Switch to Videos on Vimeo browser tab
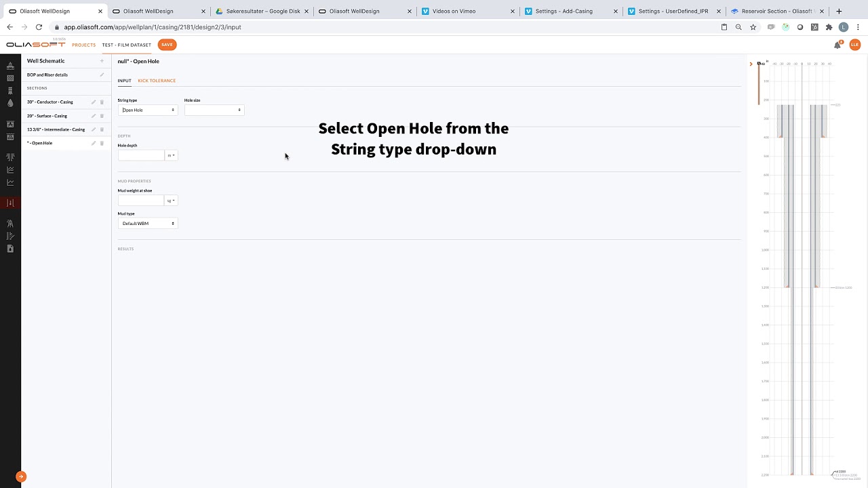Image resolution: width=868 pixels, height=488 pixels. (x=465, y=11)
